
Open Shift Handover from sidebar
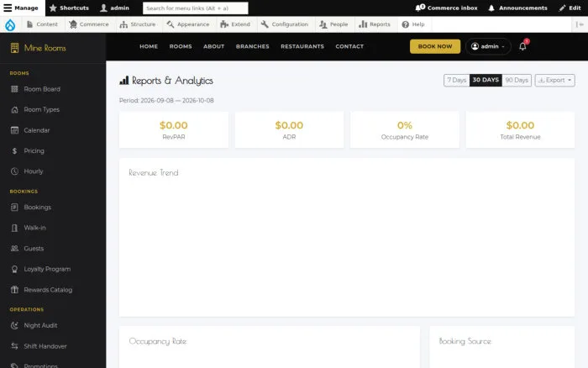coord(53,346)
